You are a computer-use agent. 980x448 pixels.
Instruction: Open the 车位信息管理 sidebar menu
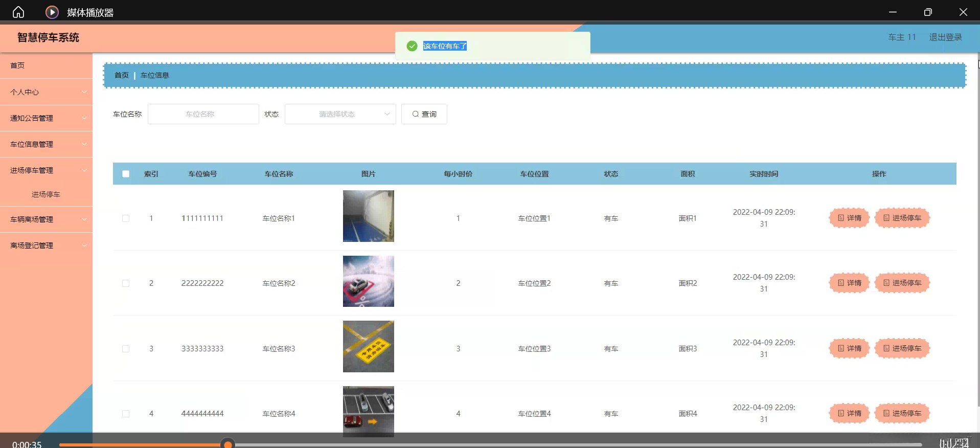point(46,144)
